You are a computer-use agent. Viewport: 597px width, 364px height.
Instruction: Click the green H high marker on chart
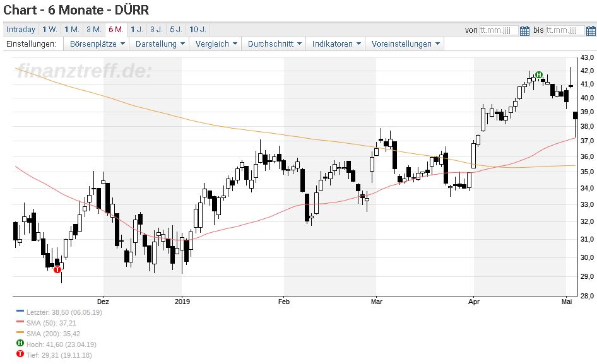point(538,74)
